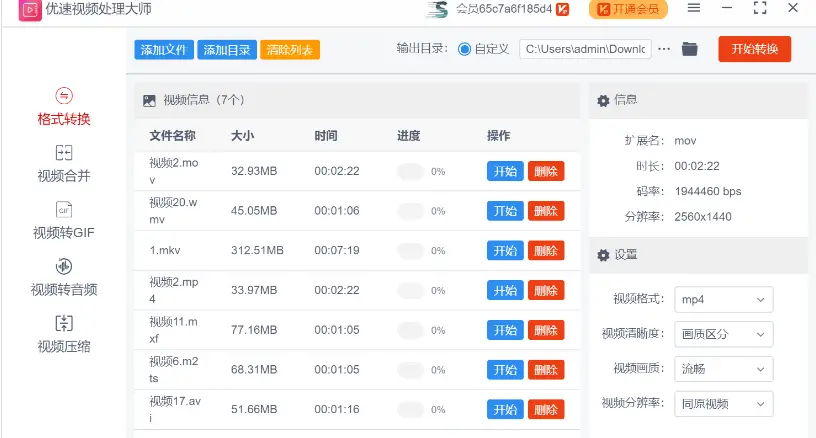Click the 添加目录 button
The width and height of the screenshot is (816, 438).
(227, 50)
